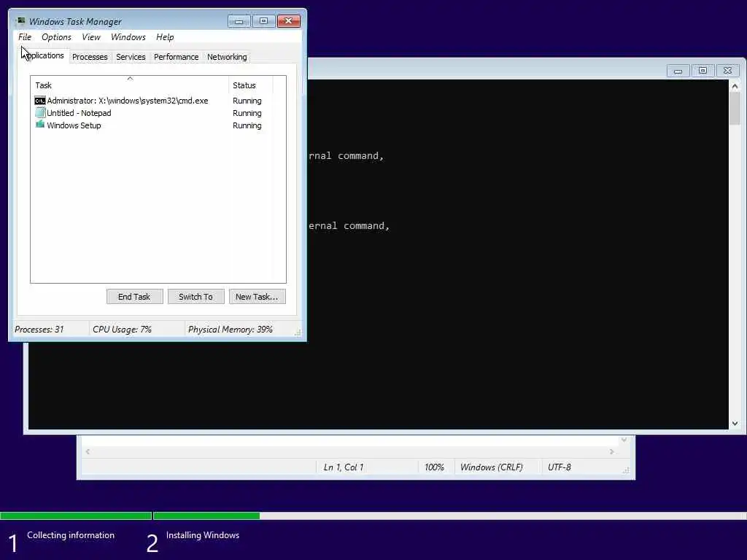
Task: Switch to the Performance tab
Action: (x=176, y=57)
